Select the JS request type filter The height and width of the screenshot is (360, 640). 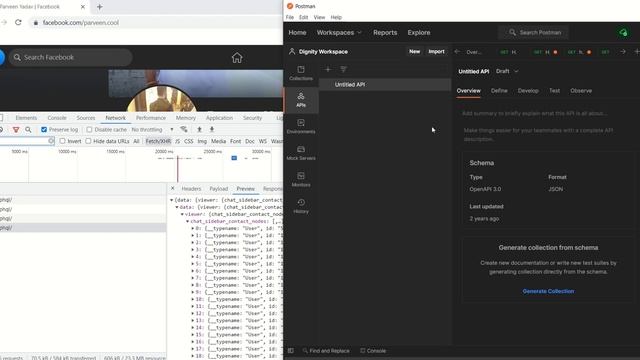pyautogui.click(x=178, y=141)
